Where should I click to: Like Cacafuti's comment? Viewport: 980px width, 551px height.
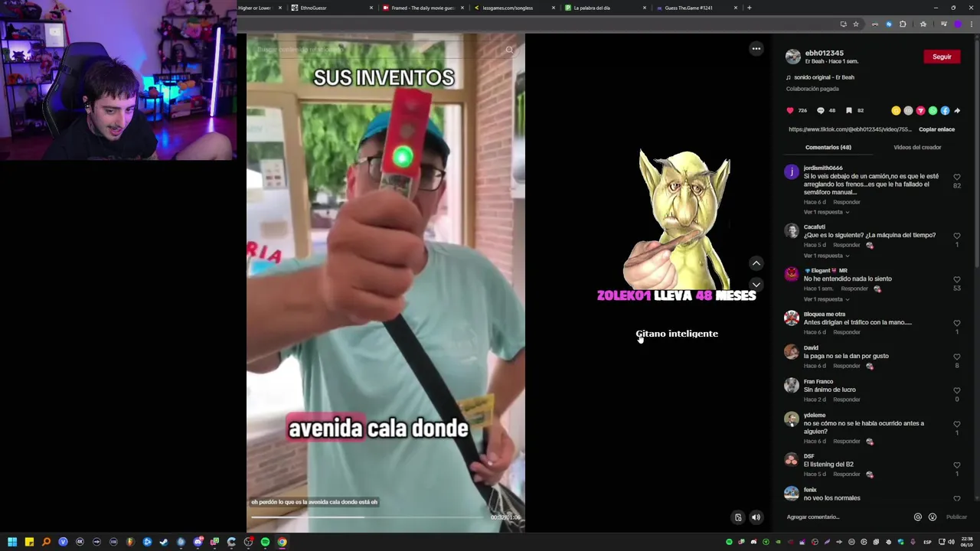957,236
